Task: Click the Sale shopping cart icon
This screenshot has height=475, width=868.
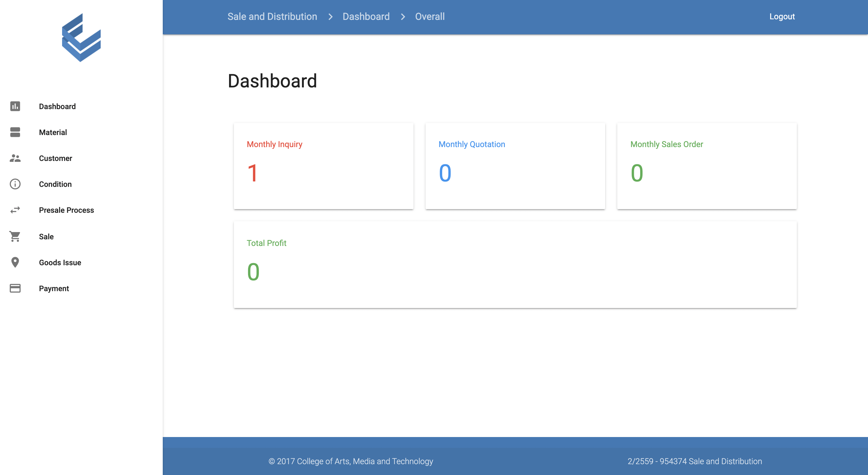Action: tap(15, 236)
